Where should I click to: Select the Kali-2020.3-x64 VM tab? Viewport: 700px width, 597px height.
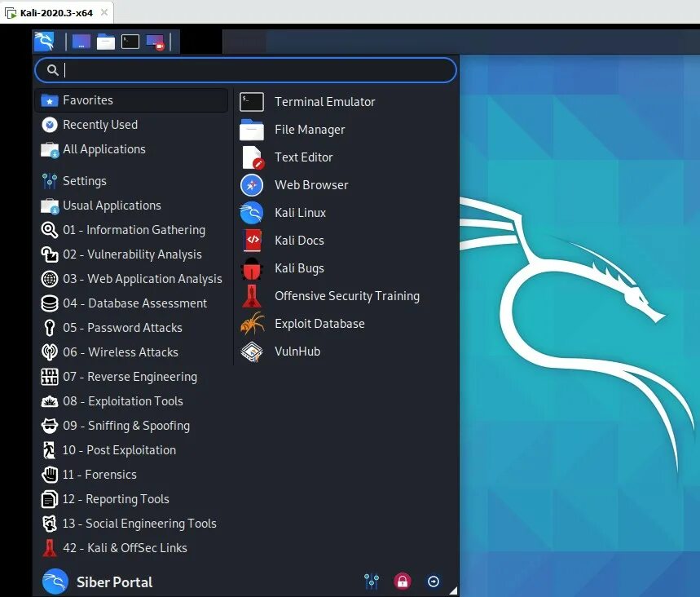click(x=56, y=12)
